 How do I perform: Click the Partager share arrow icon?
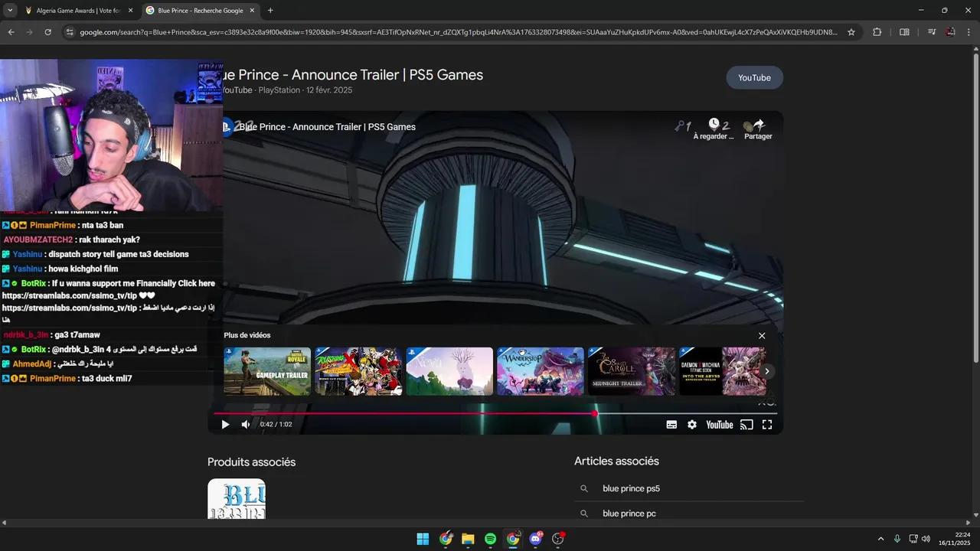(758, 124)
